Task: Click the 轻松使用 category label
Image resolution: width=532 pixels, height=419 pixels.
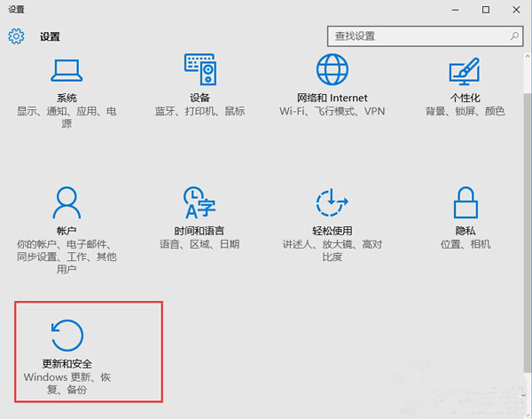Action: point(332,231)
